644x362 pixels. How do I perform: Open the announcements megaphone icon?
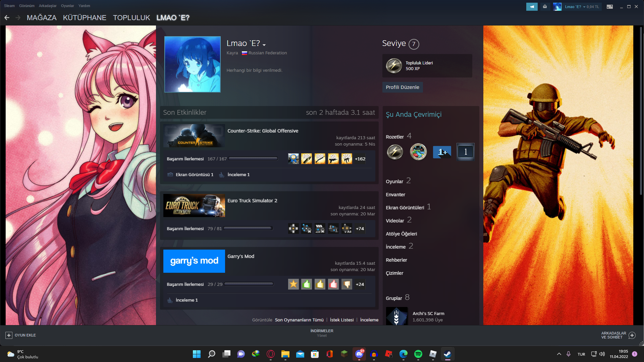(x=532, y=7)
